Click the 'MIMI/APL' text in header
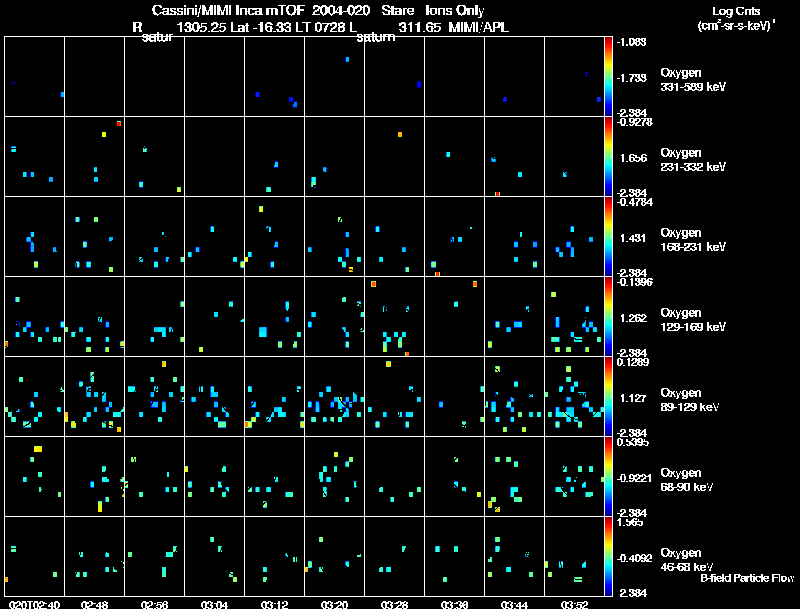This screenshot has width=800, height=609. 478,27
